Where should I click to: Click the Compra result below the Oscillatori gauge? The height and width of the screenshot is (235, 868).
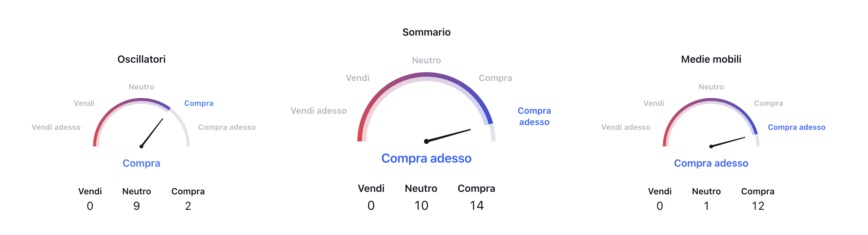pos(141,163)
